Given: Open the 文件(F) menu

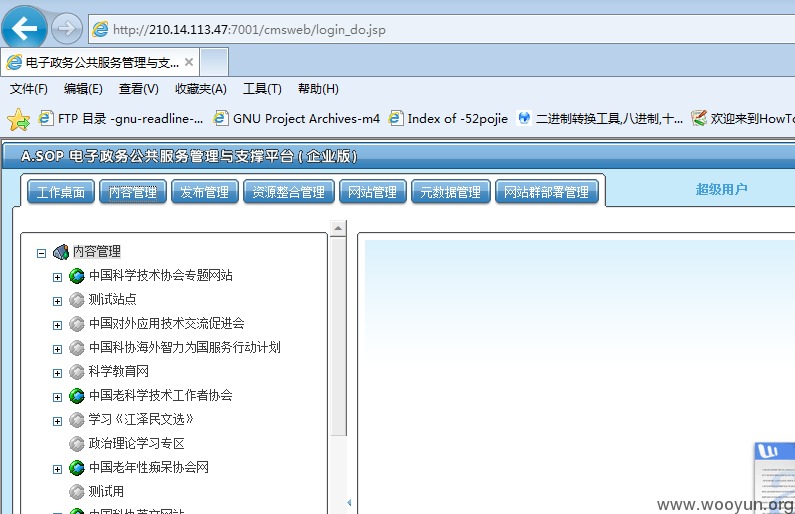Looking at the screenshot, I should (29, 89).
